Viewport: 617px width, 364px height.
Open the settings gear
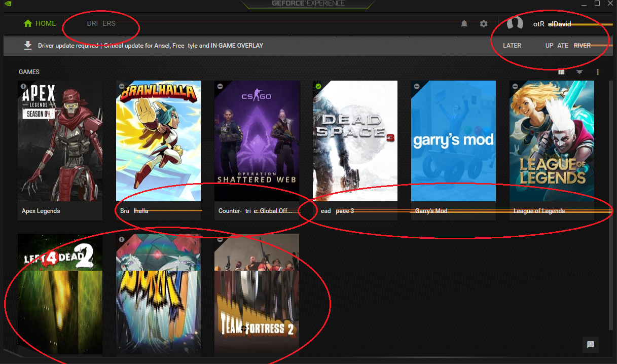[484, 24]
